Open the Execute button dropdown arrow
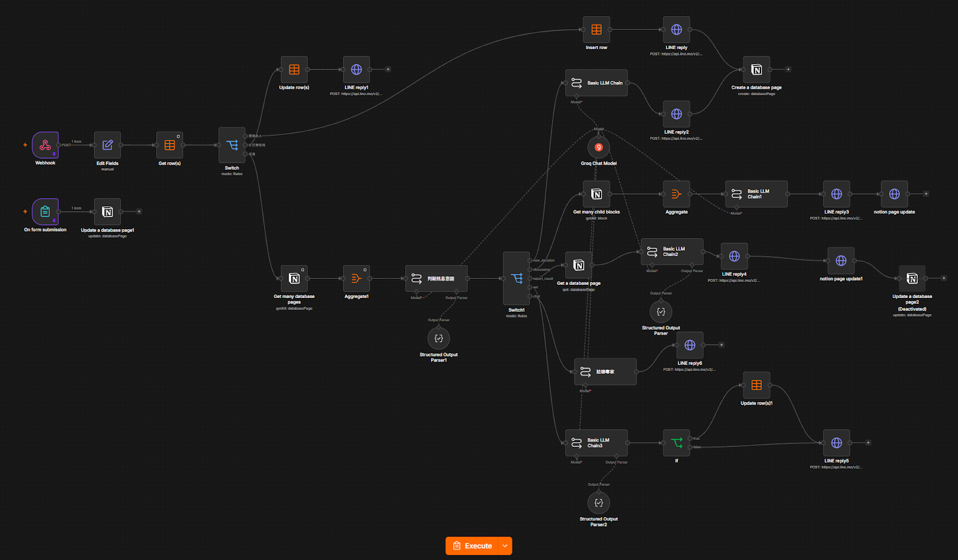 (x=505, y=546)
